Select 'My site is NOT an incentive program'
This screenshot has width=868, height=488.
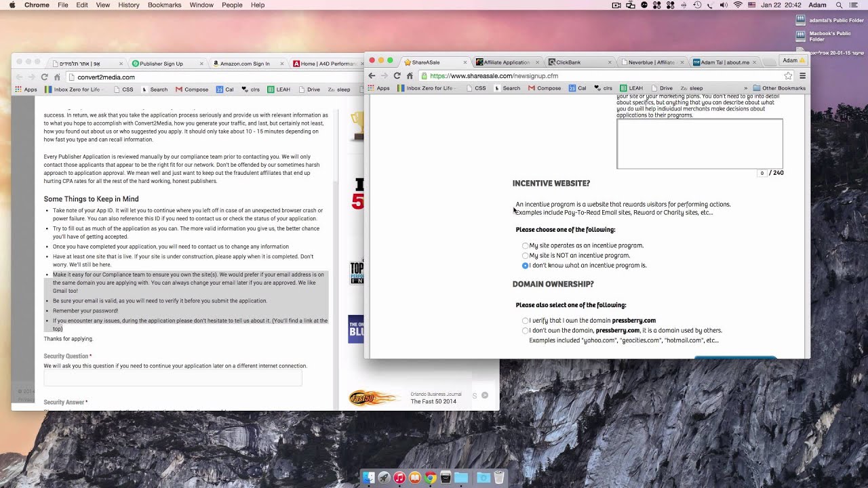point(525,256)
